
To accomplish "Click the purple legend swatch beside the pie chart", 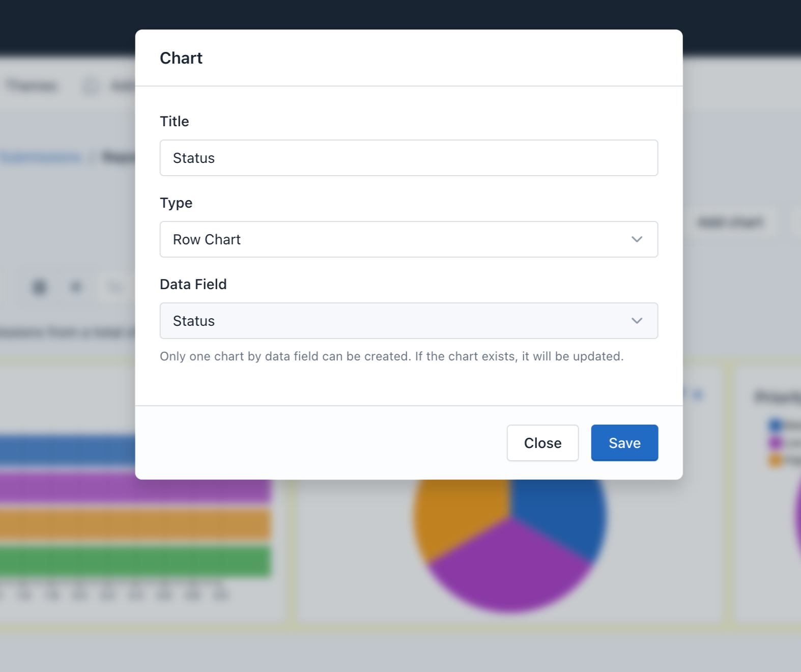I will (x=776, y=442).
